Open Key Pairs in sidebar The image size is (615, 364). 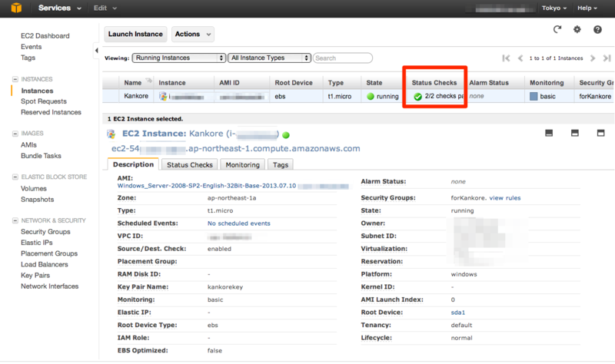click(x=35, y=276)
